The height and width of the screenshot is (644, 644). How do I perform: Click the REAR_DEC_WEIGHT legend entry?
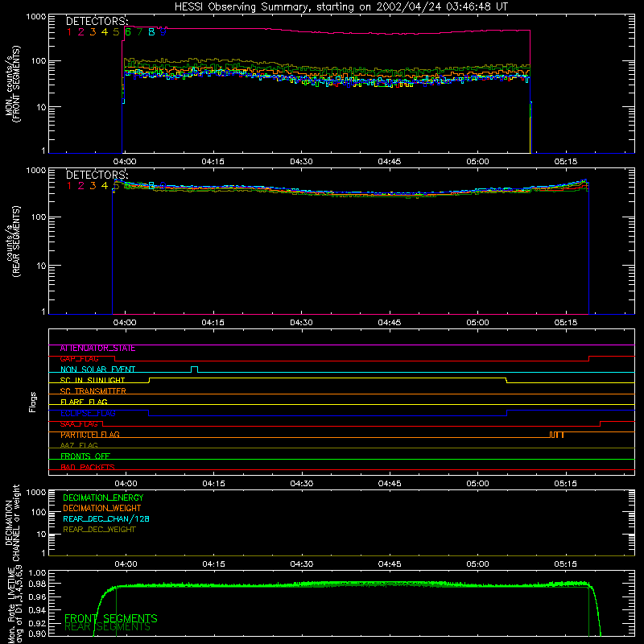99,530
